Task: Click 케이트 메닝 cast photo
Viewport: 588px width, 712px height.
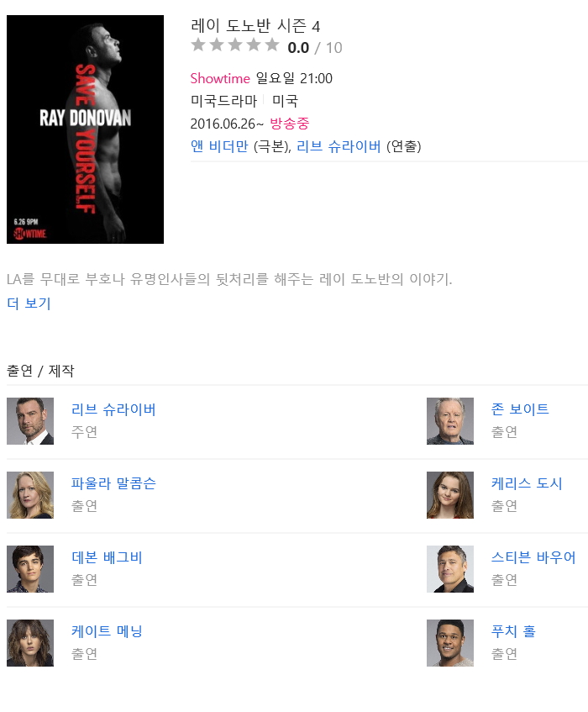Action: tap(30, 643)
